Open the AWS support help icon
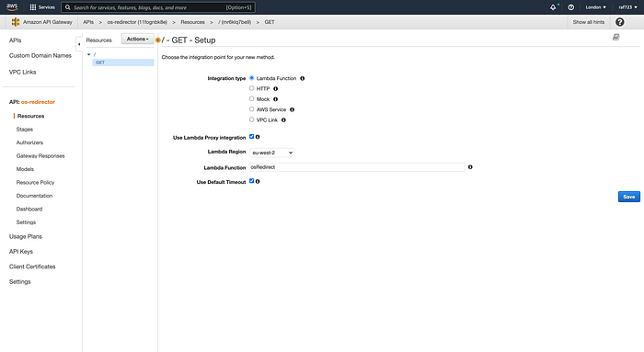 571,7
